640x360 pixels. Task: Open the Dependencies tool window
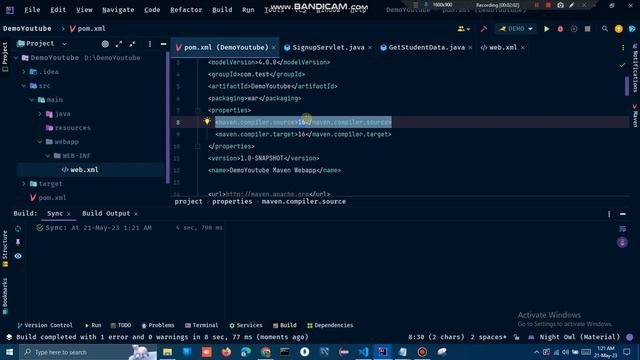[x=330, y=325]
